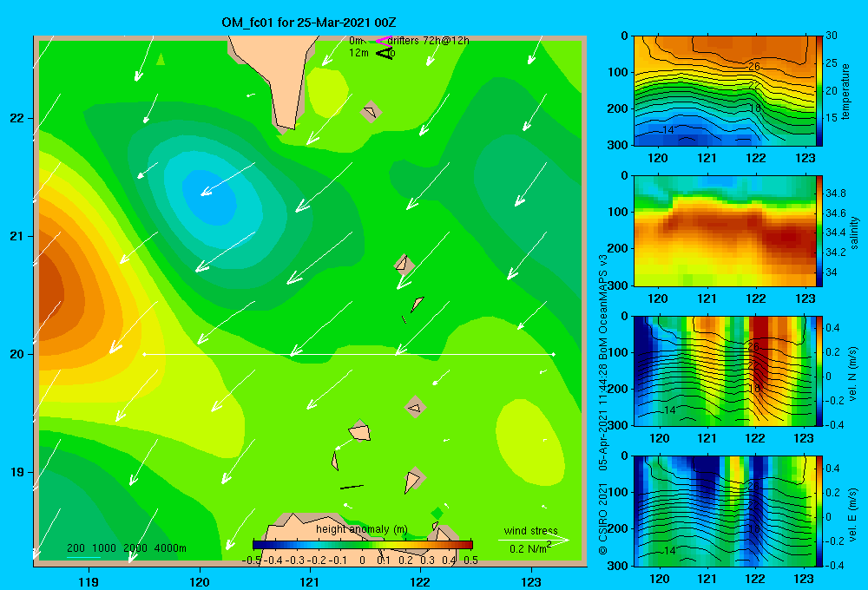Click the '1000' bathymetry legend label
This screenshot has width=868, height=590.
tap(104, 548)
